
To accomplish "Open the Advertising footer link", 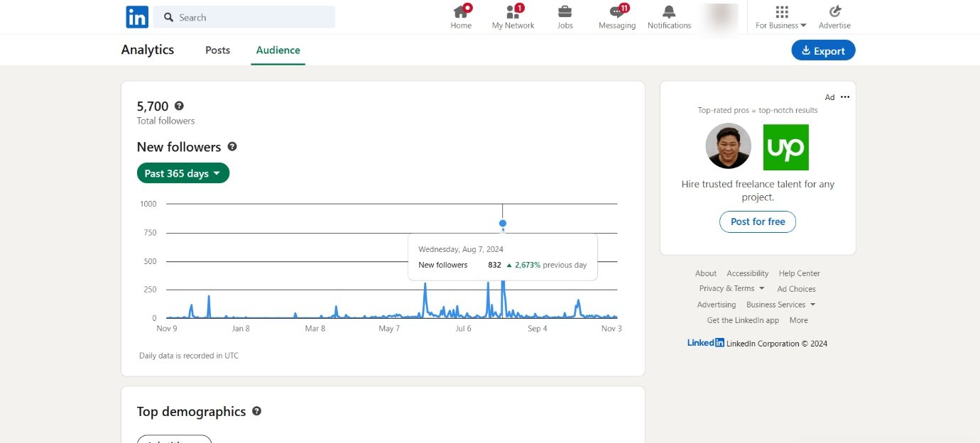I will [x=717, y=305].
